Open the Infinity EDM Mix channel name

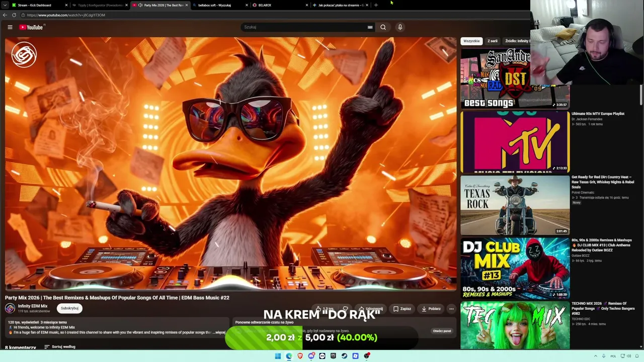click(x=33, y=306)
